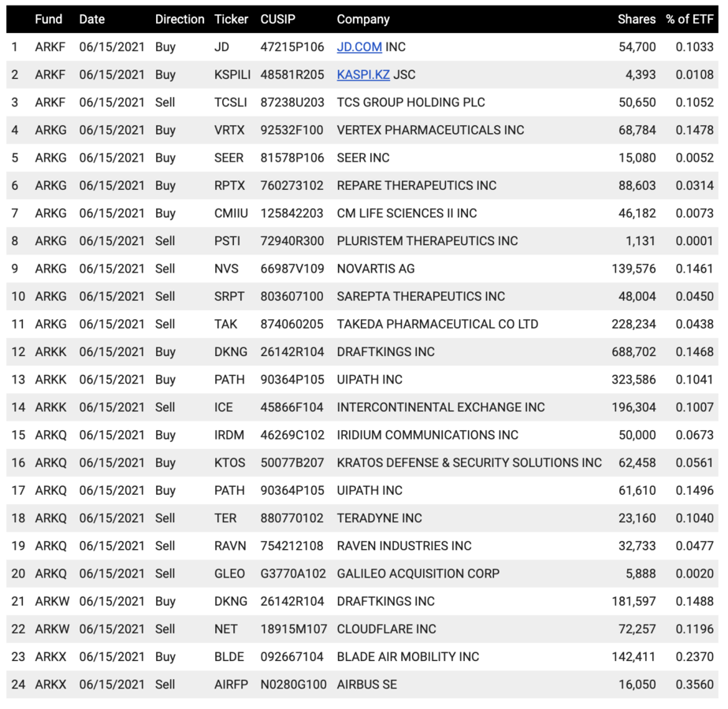Click the AIRFP ticker cell
The height and width of the screenshot is (709, 728).
(231, 685)
